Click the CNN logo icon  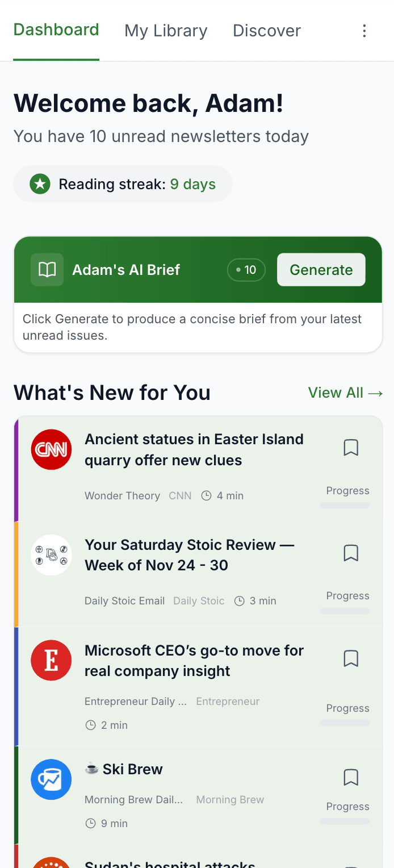[51, 449]
